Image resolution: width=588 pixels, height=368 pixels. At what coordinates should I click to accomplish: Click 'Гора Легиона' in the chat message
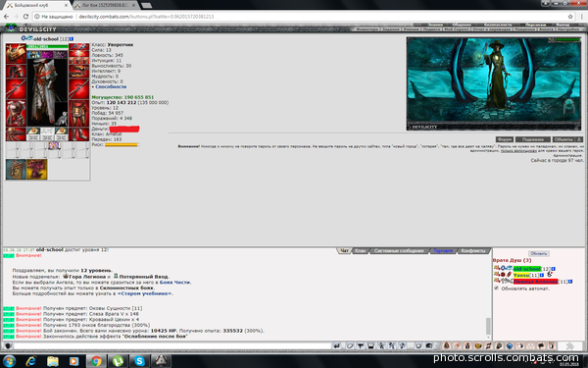87,277
